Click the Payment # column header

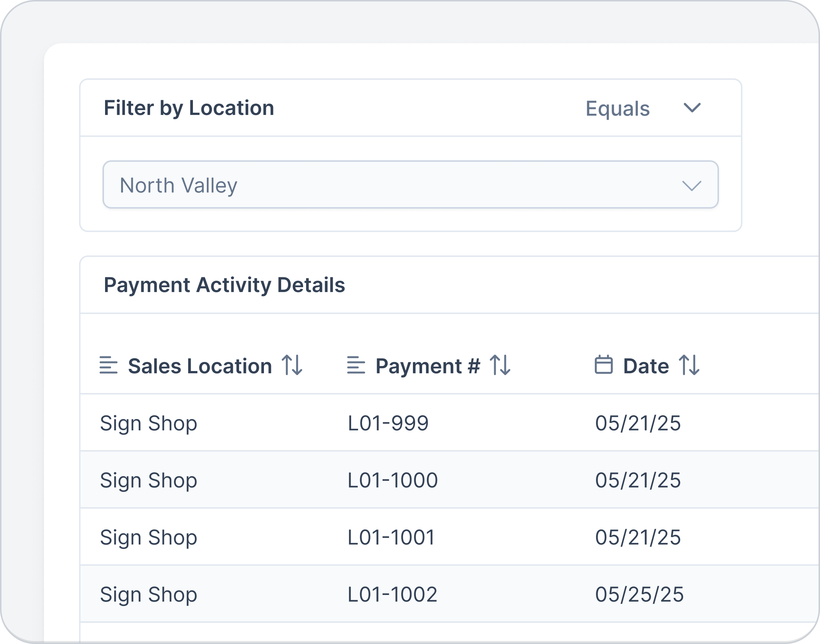tap(428, 366)
